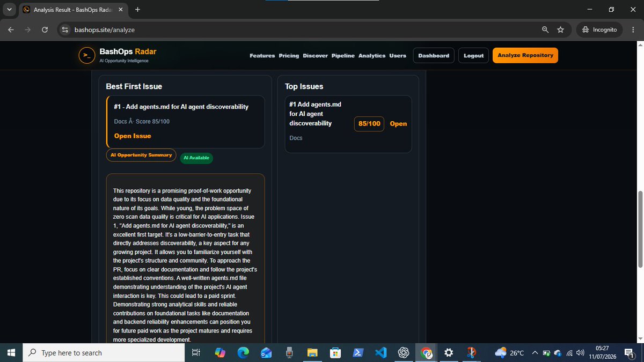Screen dimensions: 644x362
Task: Open ChatGPT from the taskbar
Action: coord(404,352)
